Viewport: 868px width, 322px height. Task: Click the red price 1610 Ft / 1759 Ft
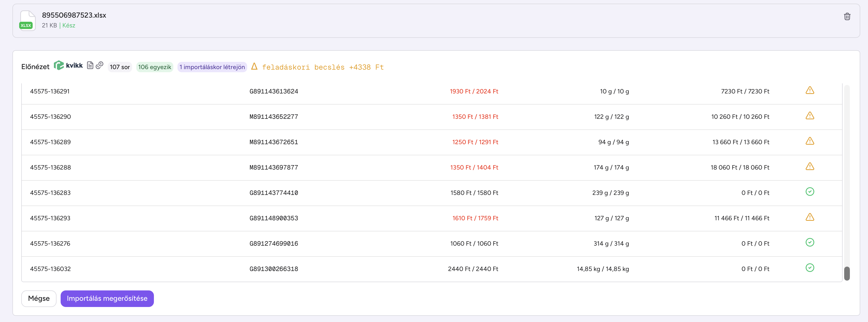[475, 218]
